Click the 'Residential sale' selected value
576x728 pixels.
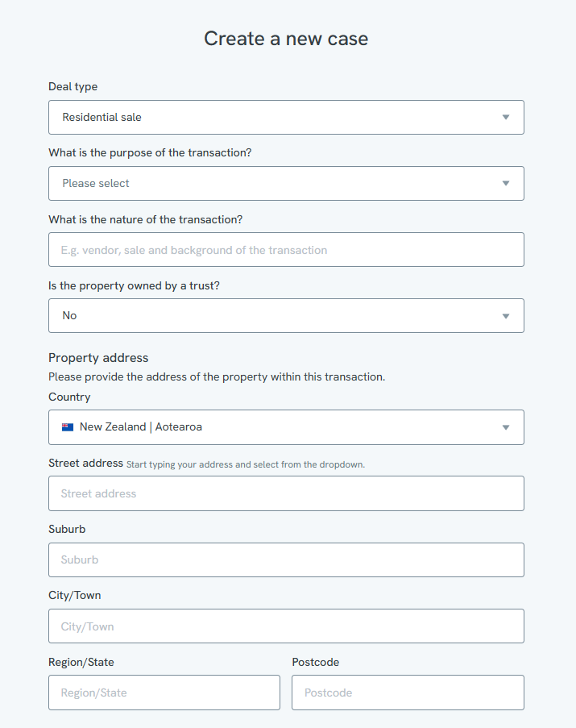click(102, 118)
